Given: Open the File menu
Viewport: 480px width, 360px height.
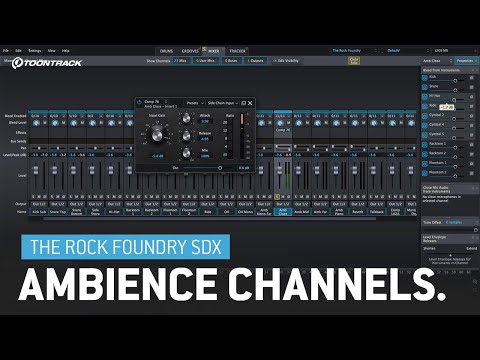Looking at the screenshot, I should pos(6,51).
